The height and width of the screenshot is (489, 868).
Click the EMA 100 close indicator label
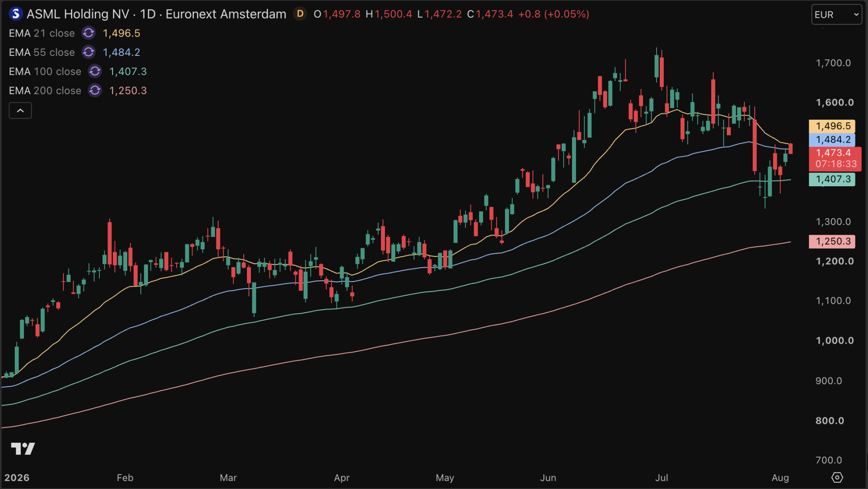pos(45,72)
